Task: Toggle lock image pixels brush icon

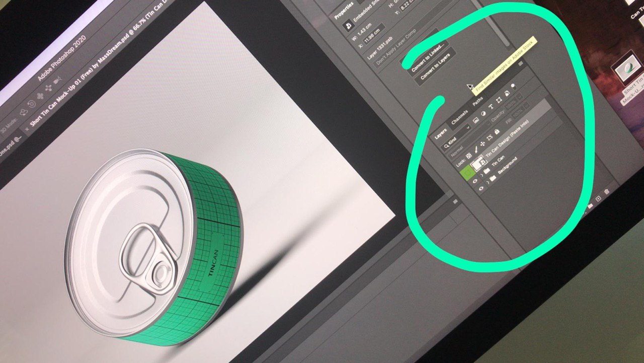Action: click(x=476, y=150)
